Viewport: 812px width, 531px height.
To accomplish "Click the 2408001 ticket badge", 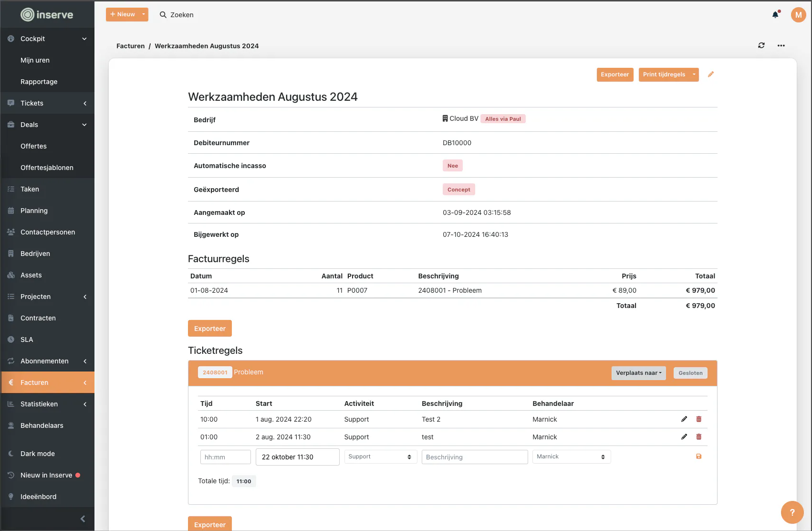I will tap(215, 372).
